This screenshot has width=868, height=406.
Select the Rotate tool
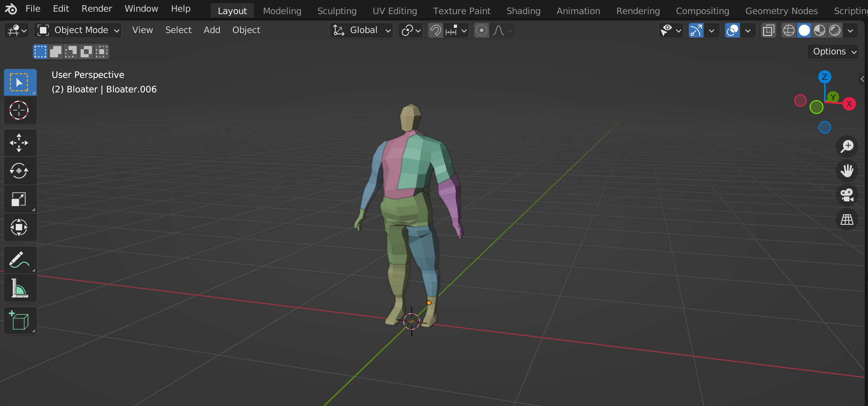(x=20, y=171)
